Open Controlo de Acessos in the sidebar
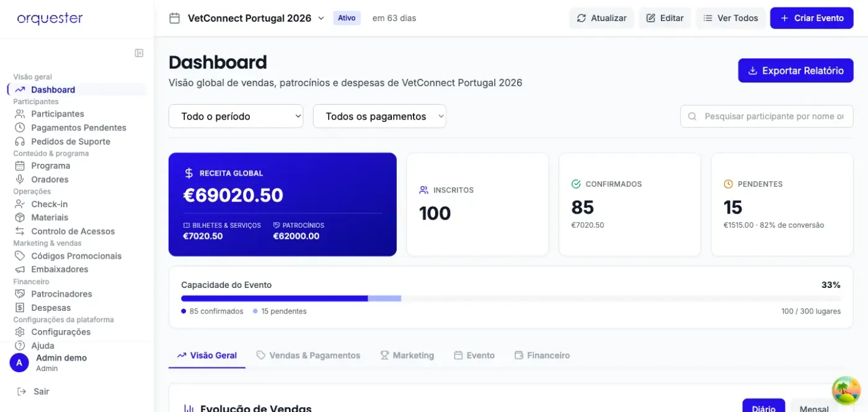Image resolution: width=868 pixels, height=412 pixels. (x=77, y=231)
